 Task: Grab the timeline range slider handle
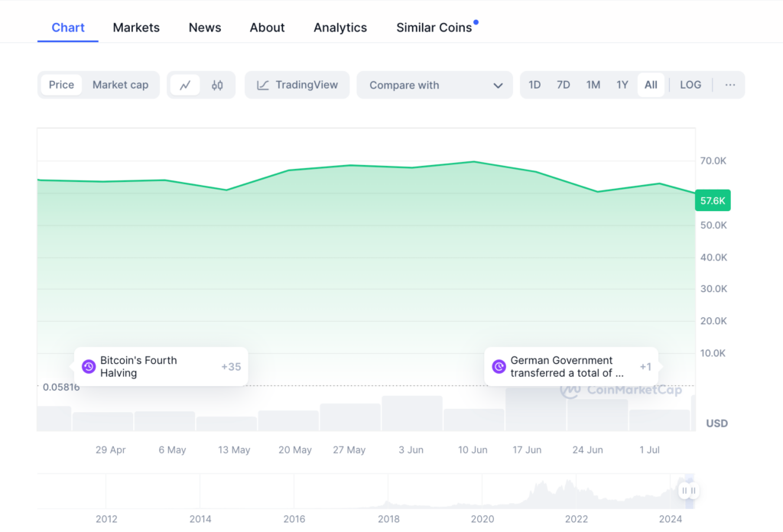pos(689,491)
